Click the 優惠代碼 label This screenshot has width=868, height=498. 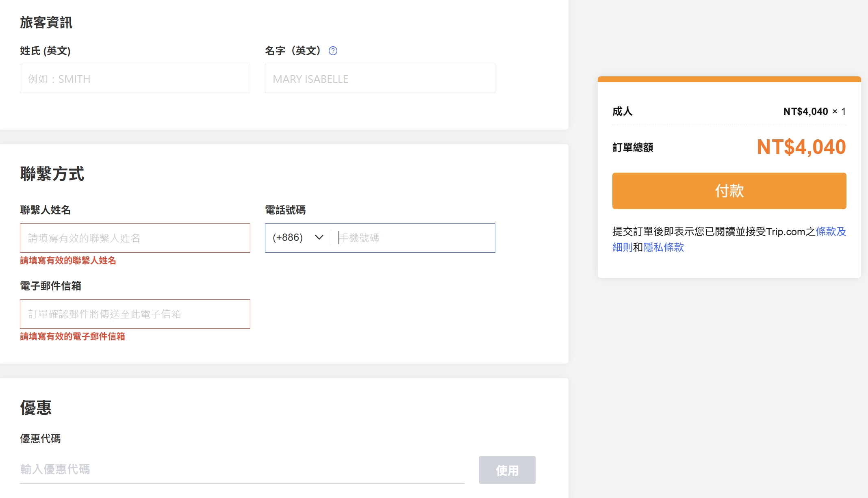[x=40, y=439]
